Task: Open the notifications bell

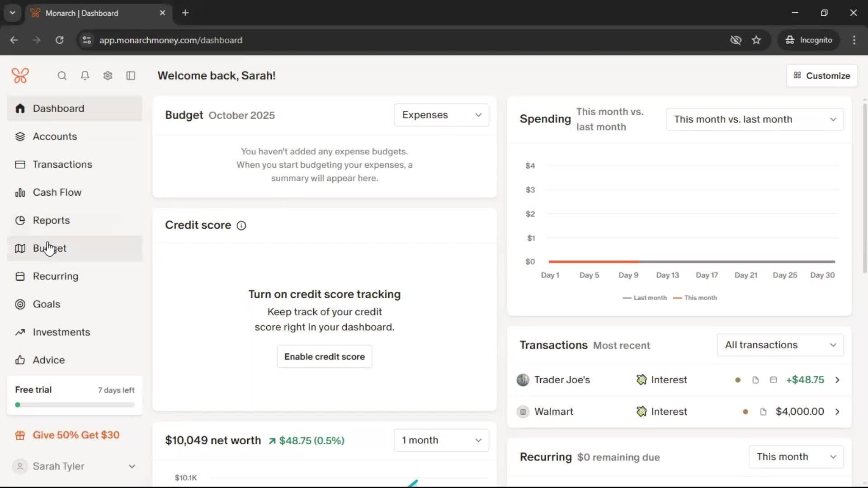Action: [85, 75]
